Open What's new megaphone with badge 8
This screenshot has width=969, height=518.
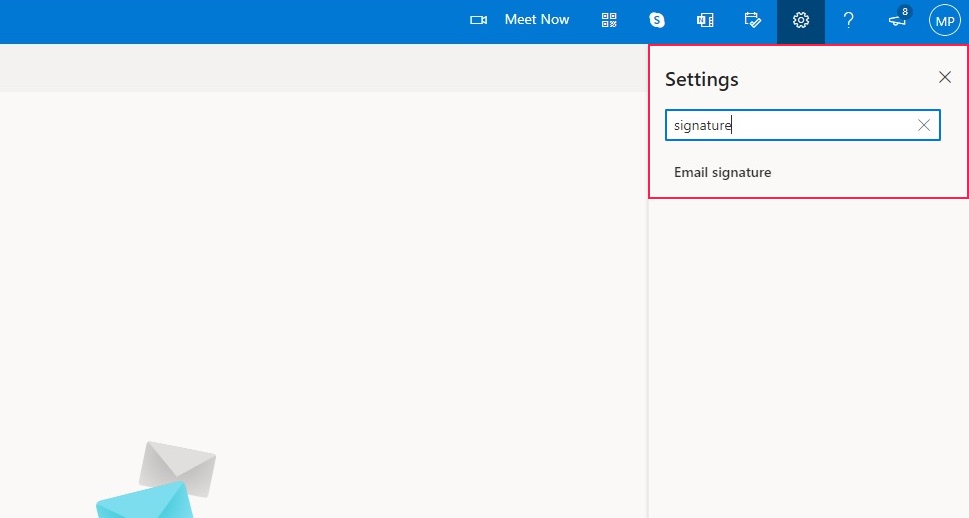click(898, 19)
